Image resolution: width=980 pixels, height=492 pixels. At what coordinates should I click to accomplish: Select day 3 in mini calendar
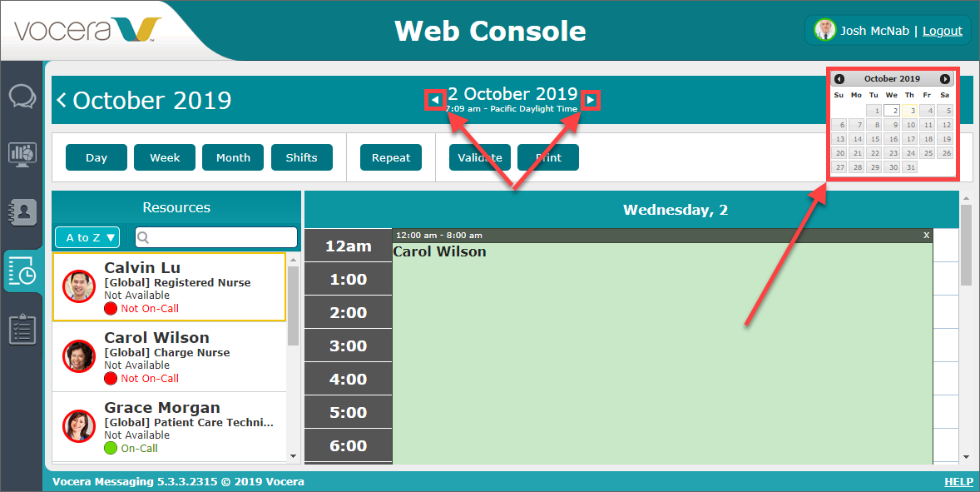[x=909, y=111]
